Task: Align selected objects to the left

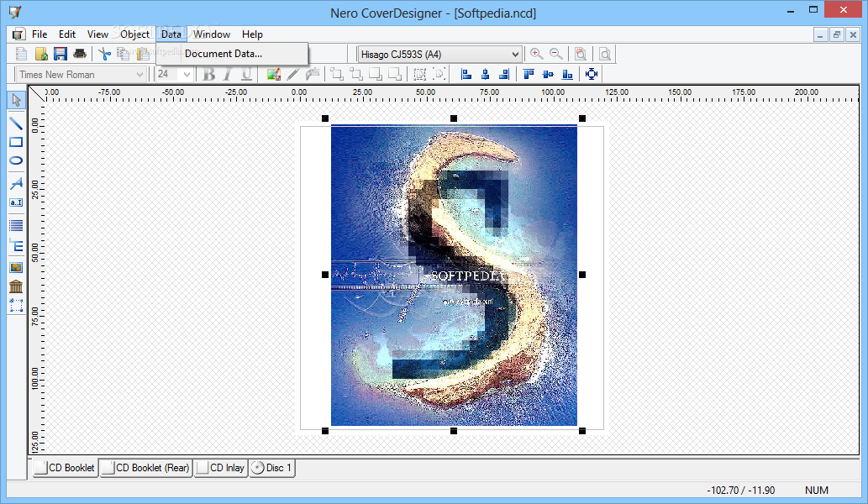Action: [x=466, y=74]
